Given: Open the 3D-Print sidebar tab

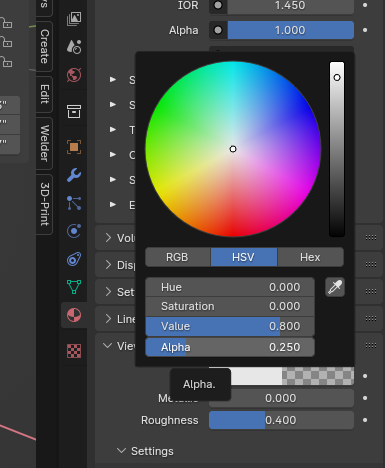Looking at the screenshot, I should point(44,204).
